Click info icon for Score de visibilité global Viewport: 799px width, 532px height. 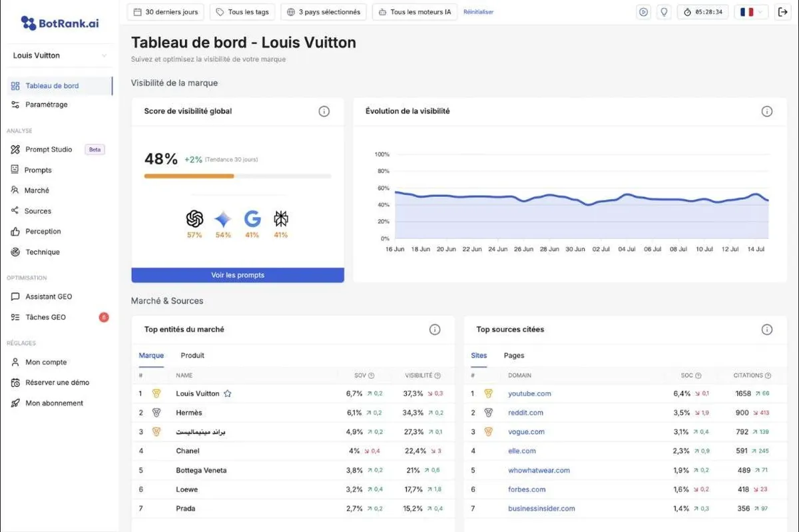324,111
